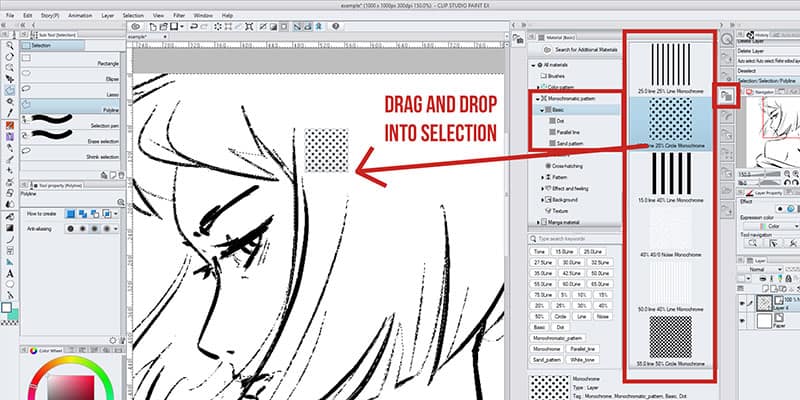Choose the Polyline selection sub tool
The width and height of the screenshot is (800, 400).
click(71, 106)
